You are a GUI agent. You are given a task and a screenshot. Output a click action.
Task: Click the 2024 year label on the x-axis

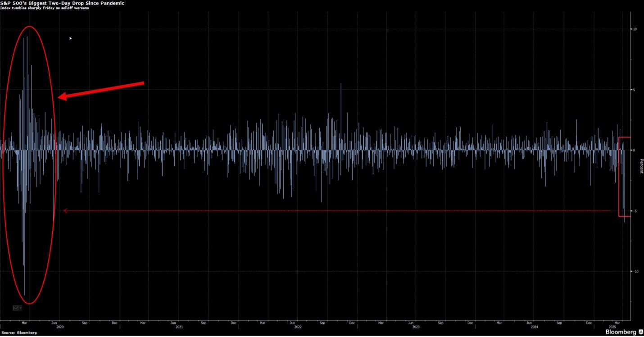[535, 327]
